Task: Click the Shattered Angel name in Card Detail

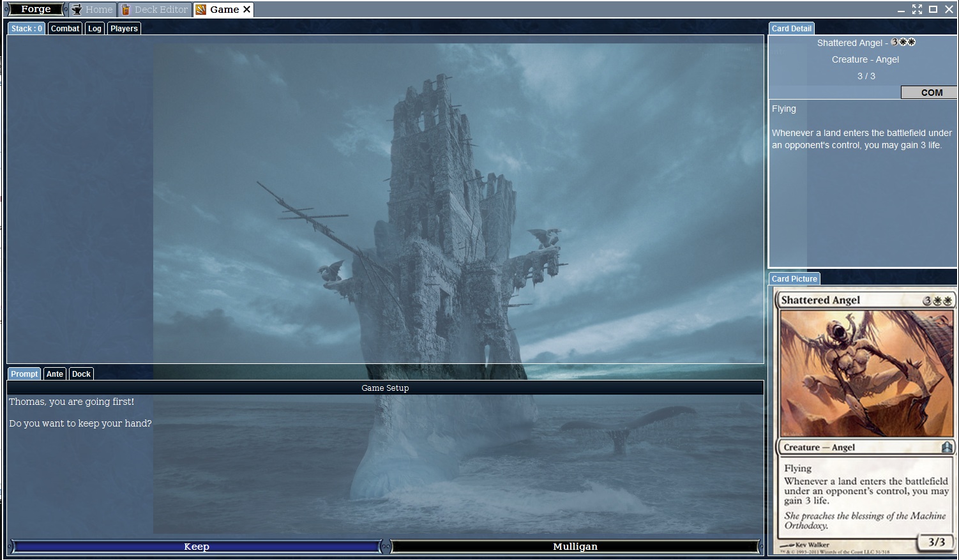Action: click(x=850, y=43)
